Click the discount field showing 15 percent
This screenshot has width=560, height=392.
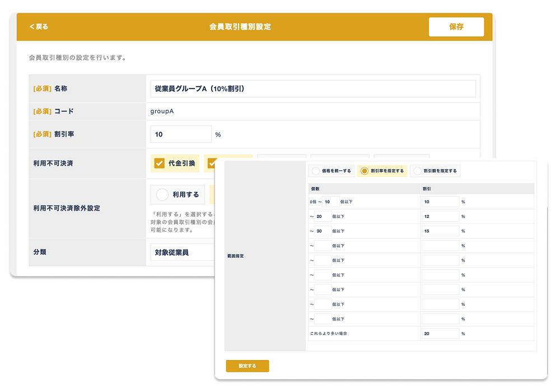[440, 231]
